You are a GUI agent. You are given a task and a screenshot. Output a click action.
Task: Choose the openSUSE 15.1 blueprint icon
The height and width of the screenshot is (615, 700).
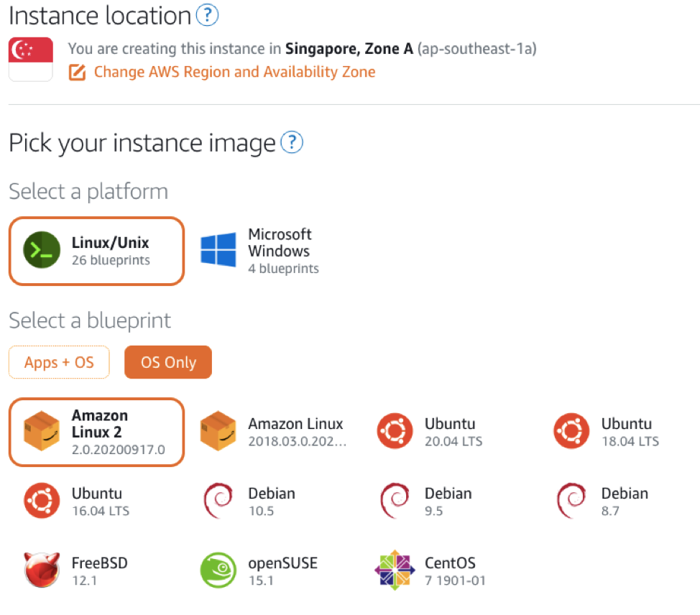(218, 570)
